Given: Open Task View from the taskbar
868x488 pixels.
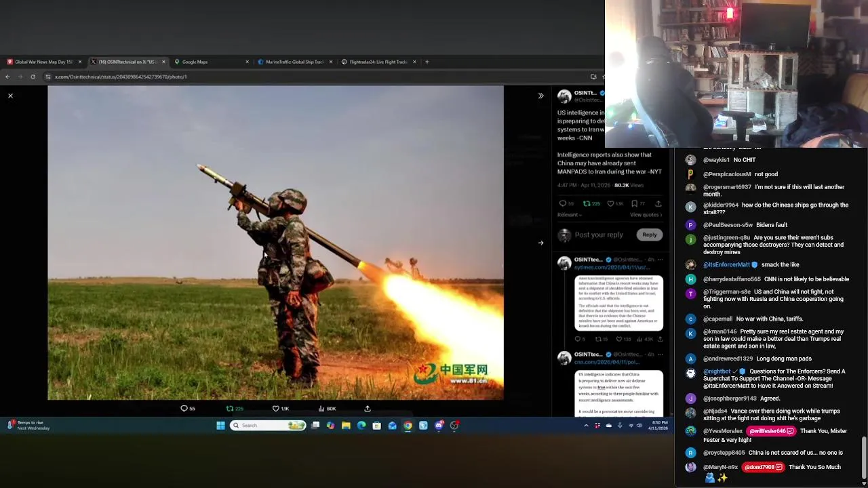Looking at the screenshot, I should (x=315, y=426).
